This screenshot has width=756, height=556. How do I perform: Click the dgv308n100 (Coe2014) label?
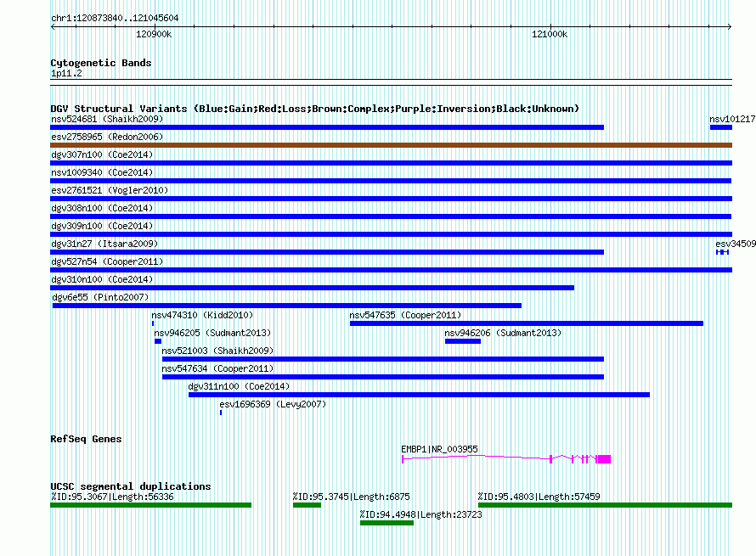(102, 208)
